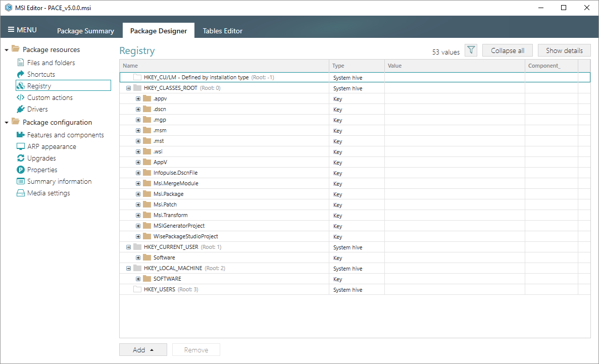Image resolution: width=599 pixels, height=364 pixels.
Task: Click the Upgrades refresh icon
Action: (x=21, y=158)
